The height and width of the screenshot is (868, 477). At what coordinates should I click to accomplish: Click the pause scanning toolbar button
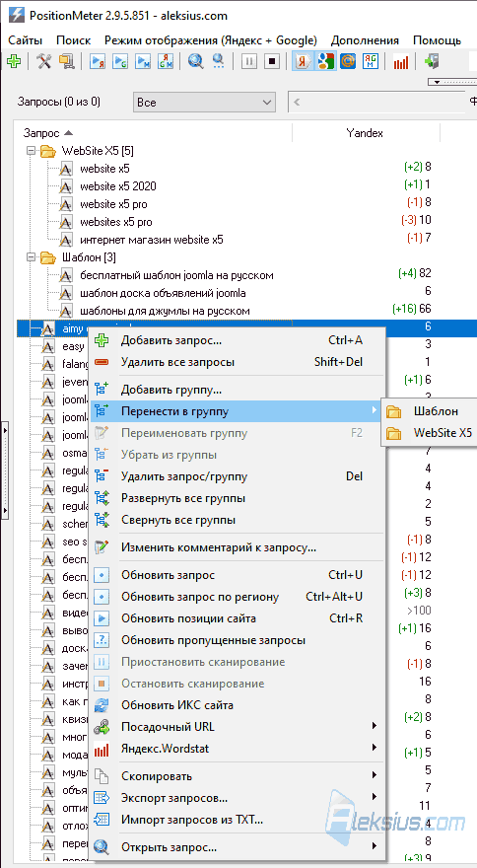coord(249,61)
